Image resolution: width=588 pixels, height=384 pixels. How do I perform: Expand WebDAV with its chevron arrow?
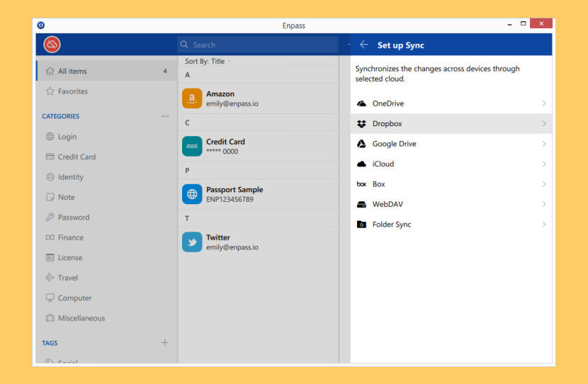click(544, 204)
